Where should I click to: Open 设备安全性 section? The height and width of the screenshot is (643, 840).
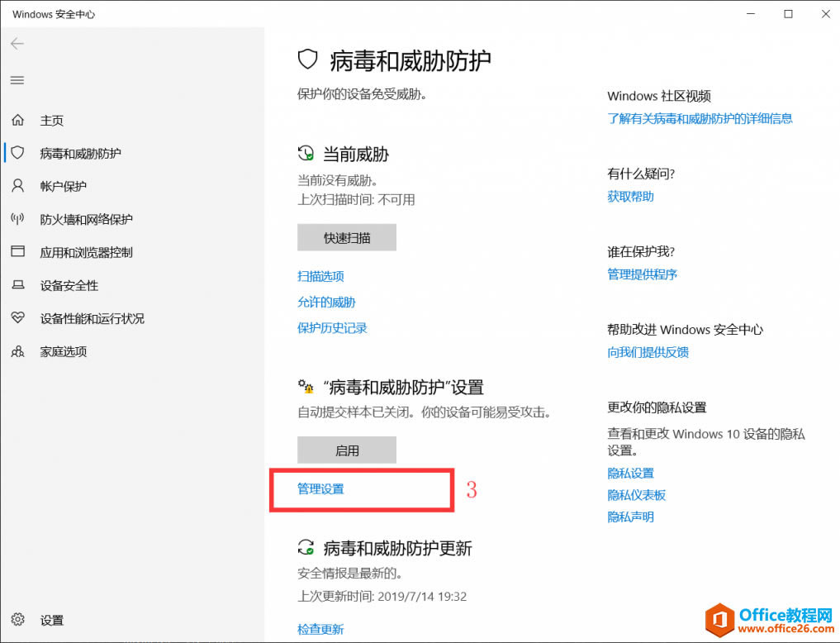(x=69, y=286)
